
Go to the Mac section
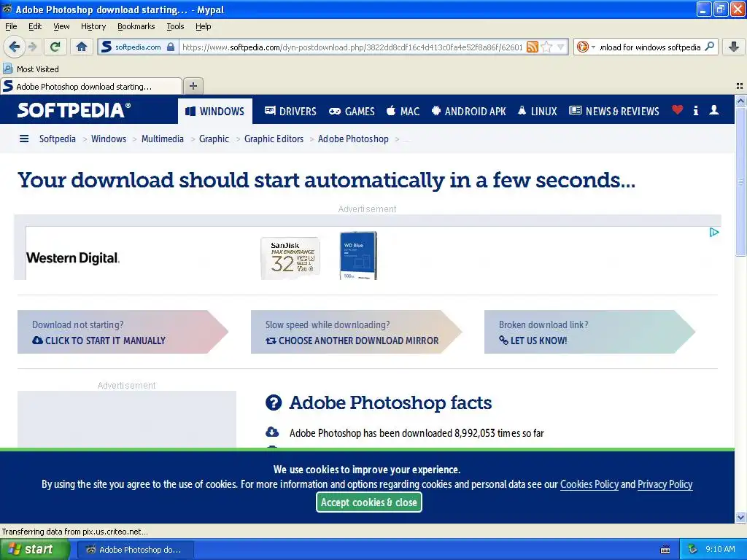click(403, 112)
